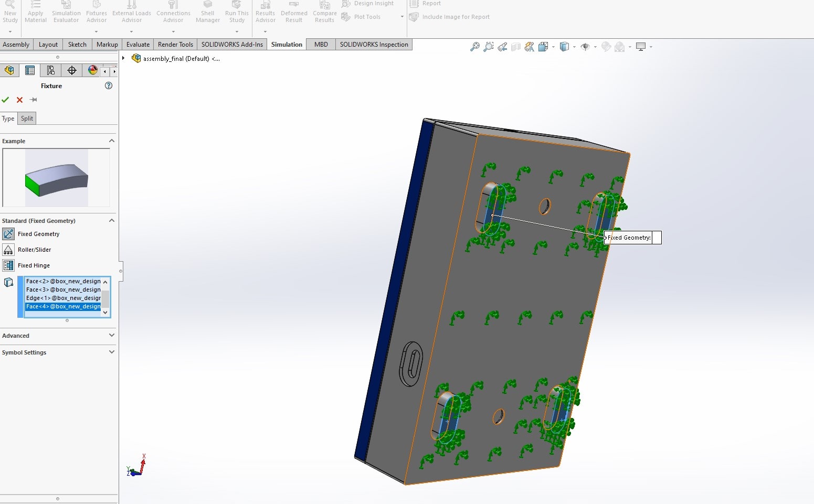Screen dimensions: 814x504
Task: Click the Section View icon
Action: coord(516,47)
